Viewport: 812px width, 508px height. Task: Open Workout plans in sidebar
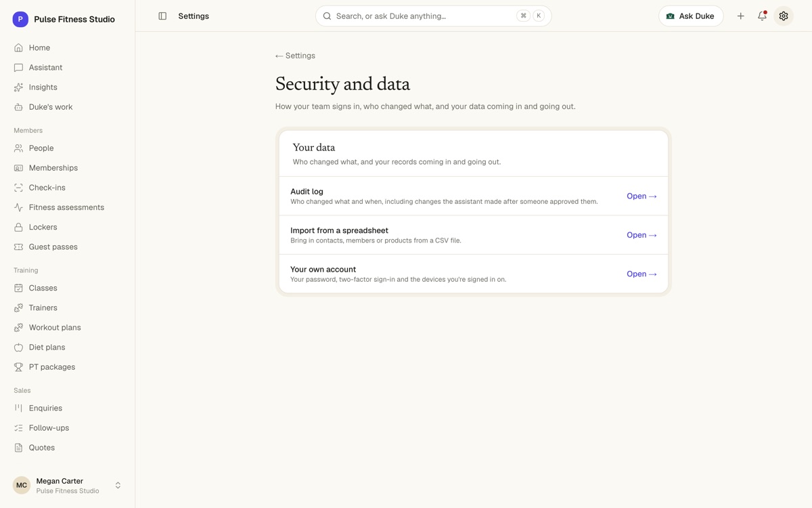click(x=55, y=327)
